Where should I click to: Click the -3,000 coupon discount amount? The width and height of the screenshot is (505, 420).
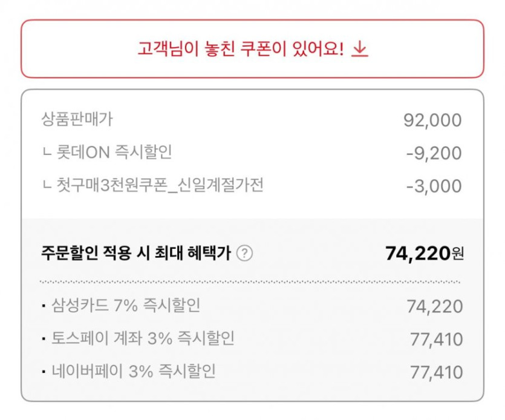tap(434, 186)
